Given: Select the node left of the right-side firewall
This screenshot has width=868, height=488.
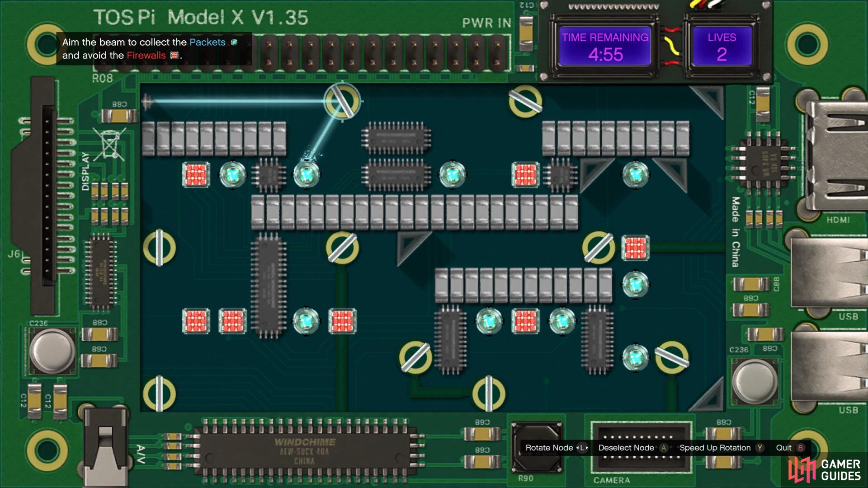Looking at the screenshot, I should [598, 248].
